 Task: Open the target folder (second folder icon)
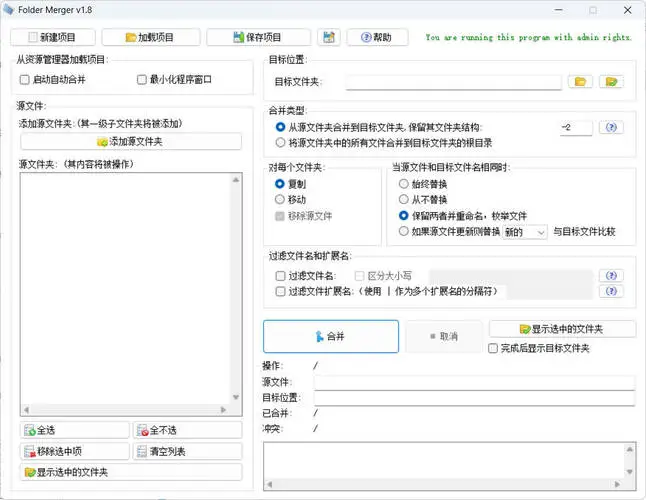point(611,82)
